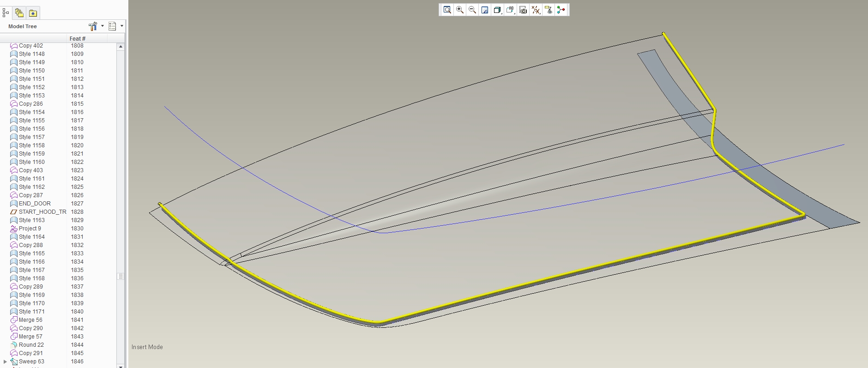The image size is (868, 368).
Task: Switch to the Folder Browser tab
Action: (19, 13)
